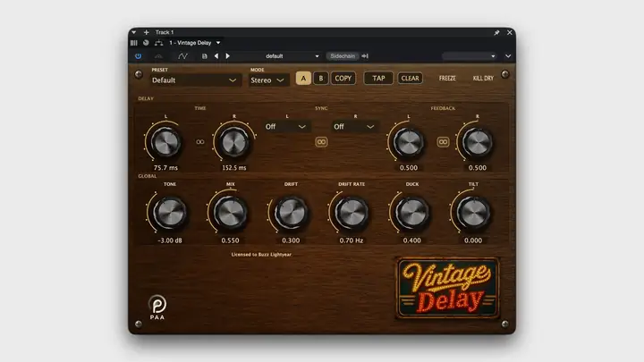Open the Default preset dropdown
The width and height of the screenshot is (644, 362).
[x=194, y=80]
